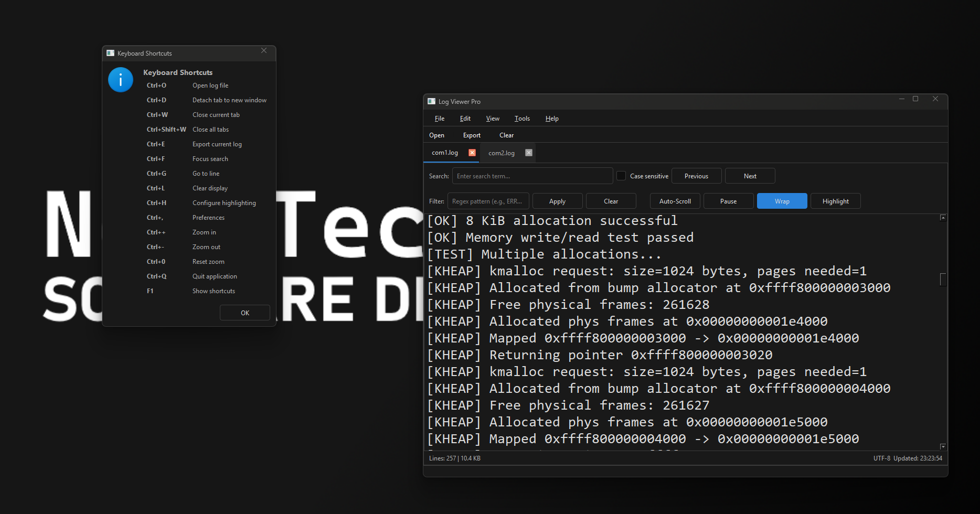980x514 pixels.
Task: Click "Returning pointer 0xffff800000003020" log line
Action: click(600, 355)
